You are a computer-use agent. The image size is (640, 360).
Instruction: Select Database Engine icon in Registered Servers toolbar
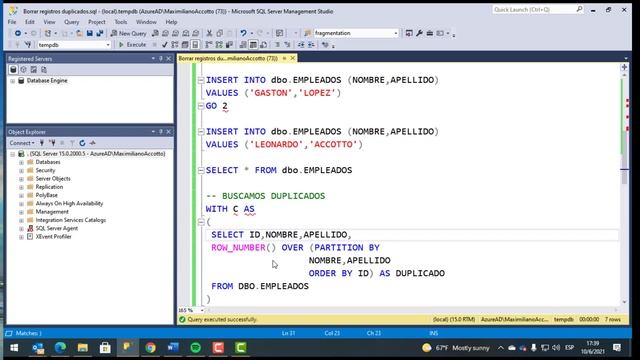pos(13,70)
